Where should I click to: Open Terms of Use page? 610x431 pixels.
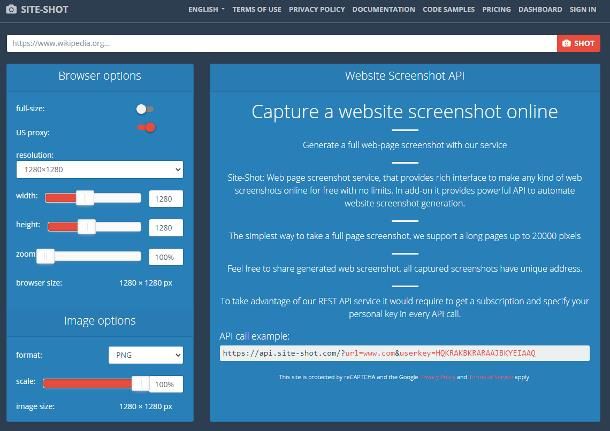tap(257, 9)
